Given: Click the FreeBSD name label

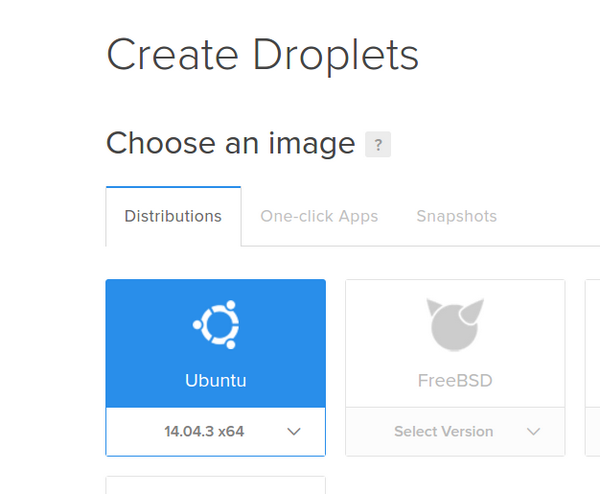Looking at the screenshot, I should (x=455, y=381).
